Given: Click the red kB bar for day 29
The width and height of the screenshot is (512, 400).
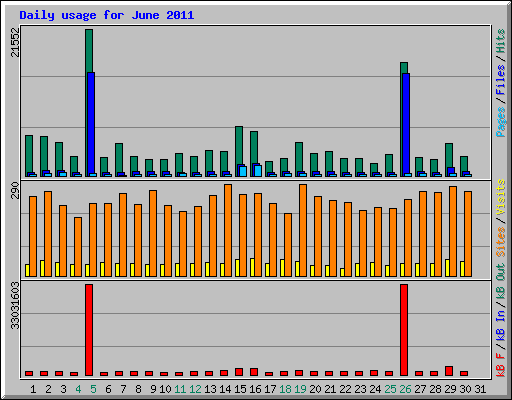Looking at the screenshot, I should click(x=449, y=371).
